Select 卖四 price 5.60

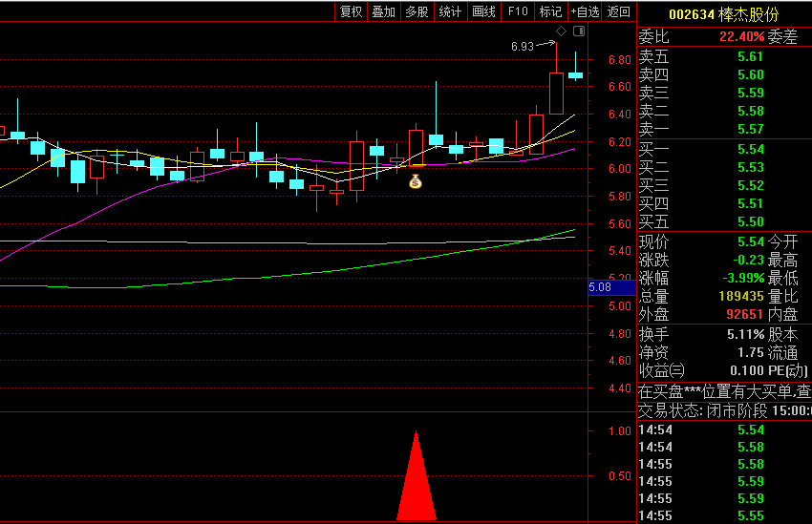tap(750, 74)
